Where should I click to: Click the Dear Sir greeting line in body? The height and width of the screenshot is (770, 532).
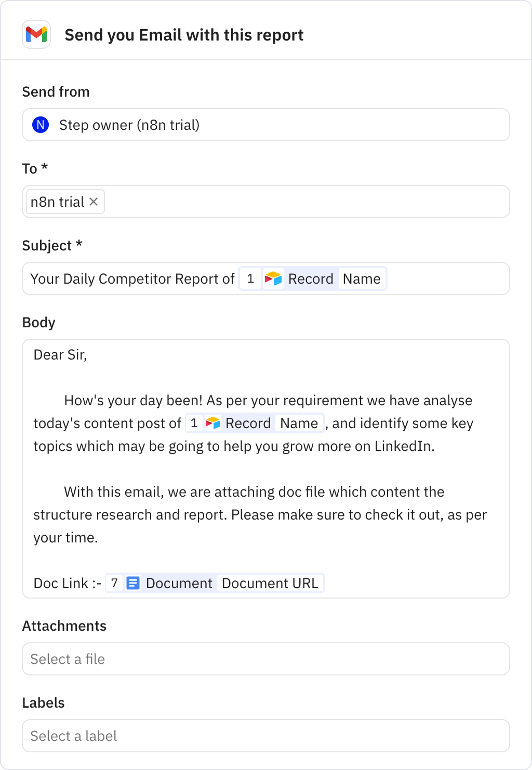pyautogui.click(x=60, y=354)
